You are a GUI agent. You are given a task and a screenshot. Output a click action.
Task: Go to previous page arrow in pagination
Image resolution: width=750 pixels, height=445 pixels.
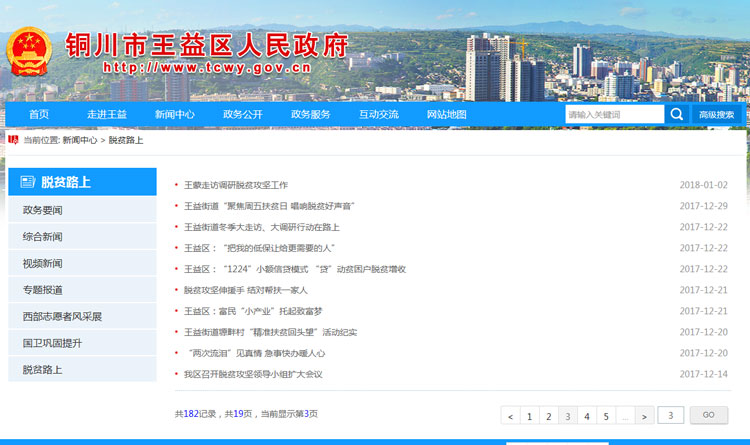point(511,416)
